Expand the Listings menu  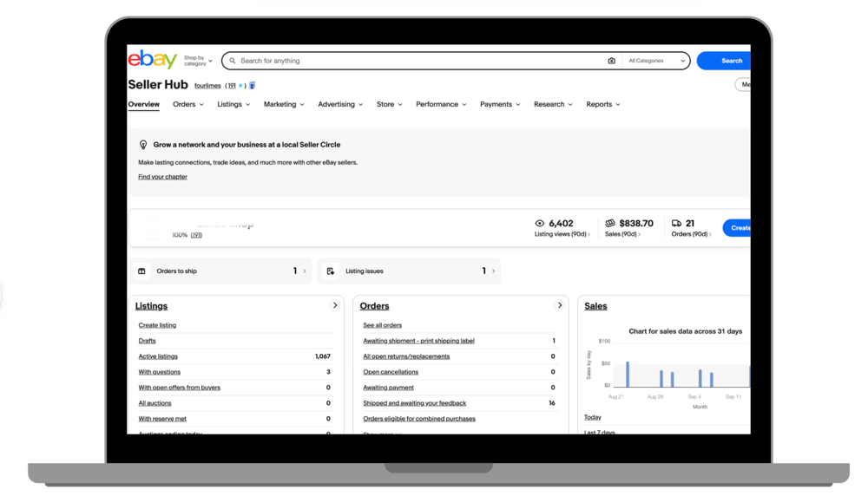(233, 105)
